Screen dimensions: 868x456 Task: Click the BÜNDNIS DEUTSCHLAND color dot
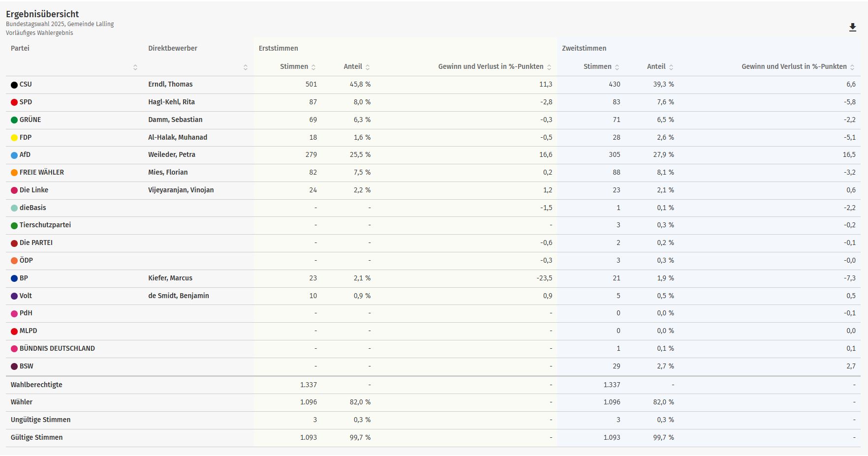[x=14, y=349]
